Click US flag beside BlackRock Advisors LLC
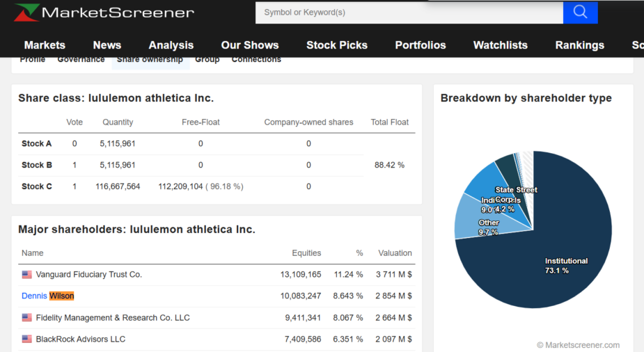 (x=27, y=339)
